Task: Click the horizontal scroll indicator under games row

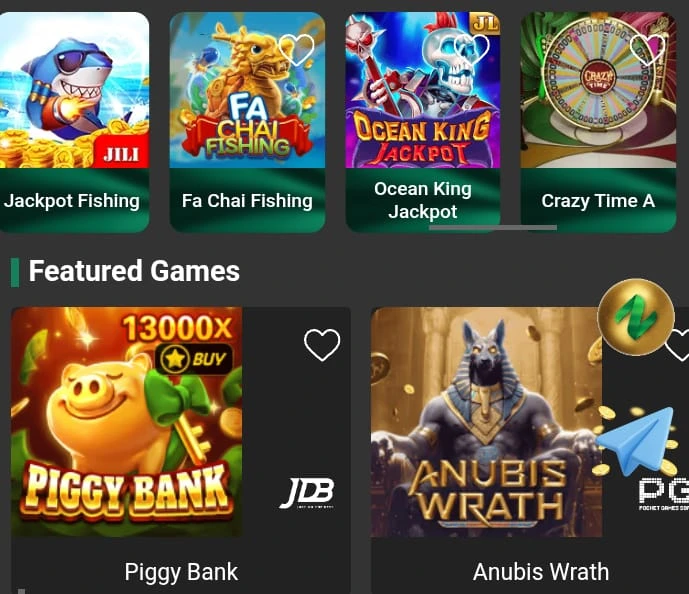Action: click(x=493, y=228)
